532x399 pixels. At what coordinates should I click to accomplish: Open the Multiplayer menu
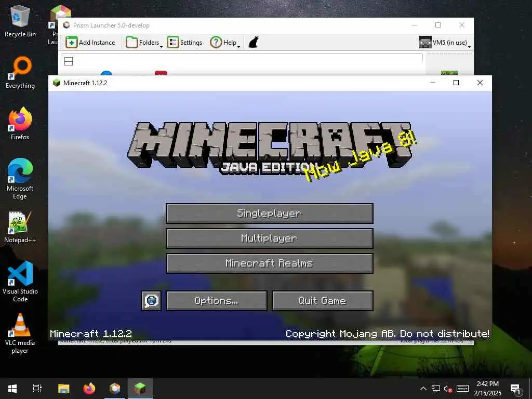pos(270,238)
